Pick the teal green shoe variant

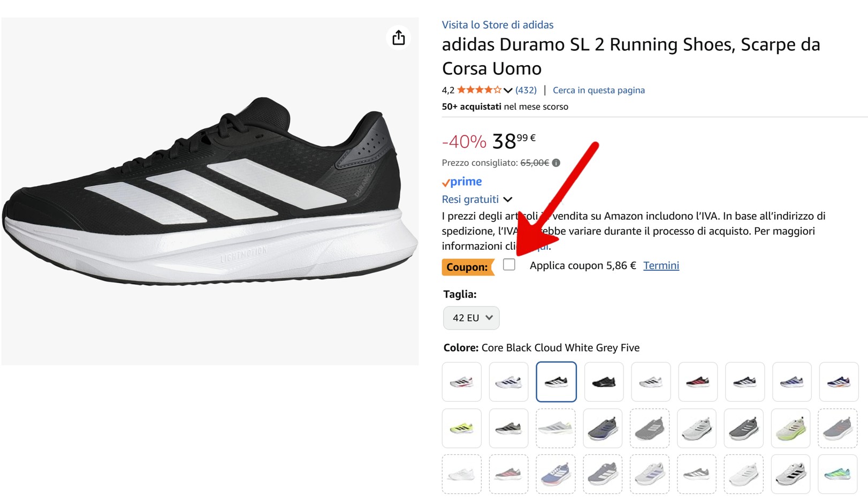coord(838,474)
